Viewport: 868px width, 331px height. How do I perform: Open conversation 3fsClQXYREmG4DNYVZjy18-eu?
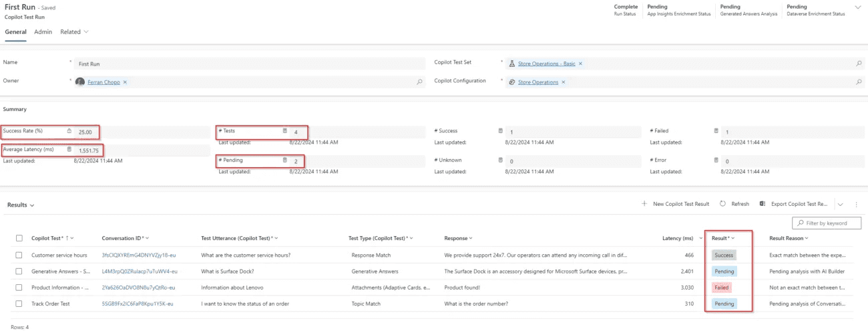(x=139, y=255)
